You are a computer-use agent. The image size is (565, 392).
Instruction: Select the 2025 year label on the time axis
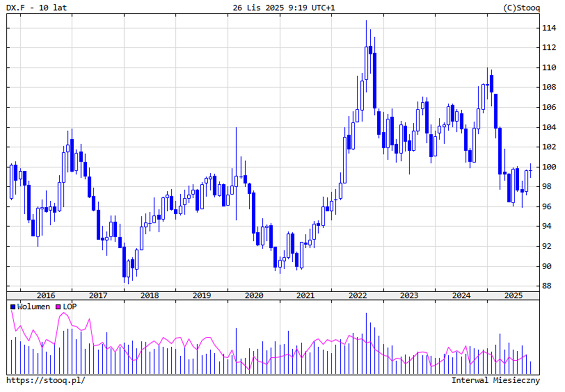pyautogui.click(x=513, y=295)
